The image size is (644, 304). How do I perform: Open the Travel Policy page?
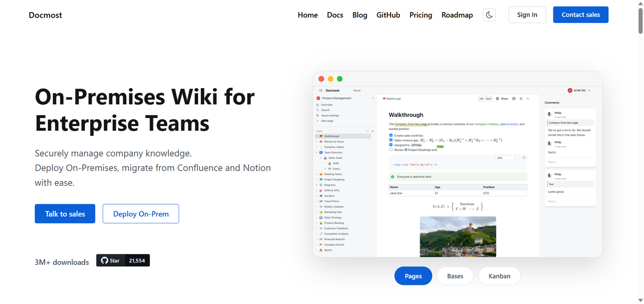332,201
